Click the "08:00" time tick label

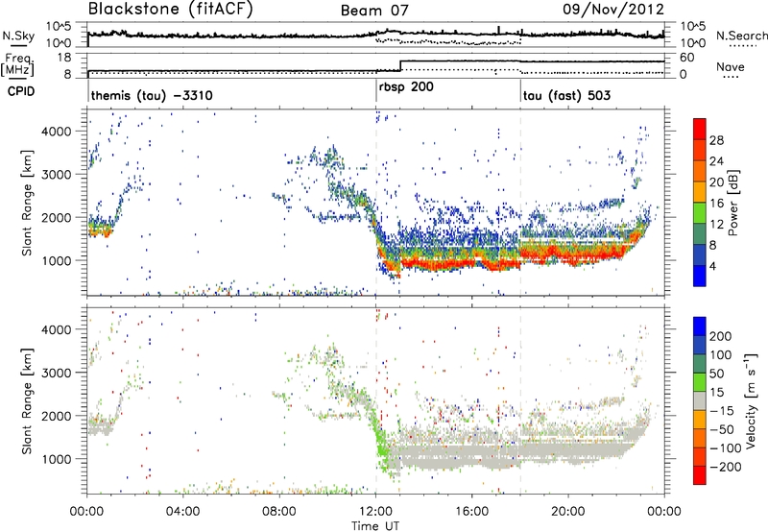click(x=278, y=511)
